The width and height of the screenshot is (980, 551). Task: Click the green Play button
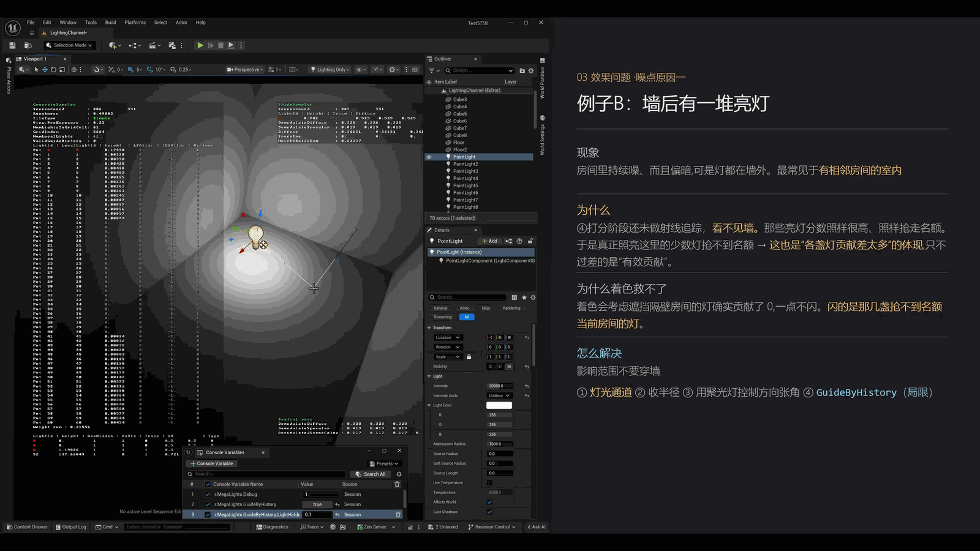point(200,45)
